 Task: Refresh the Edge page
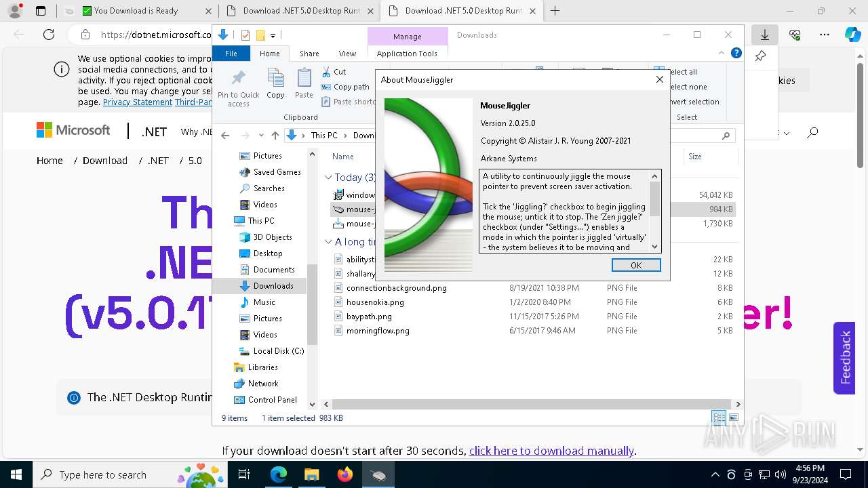coord(48,35)
